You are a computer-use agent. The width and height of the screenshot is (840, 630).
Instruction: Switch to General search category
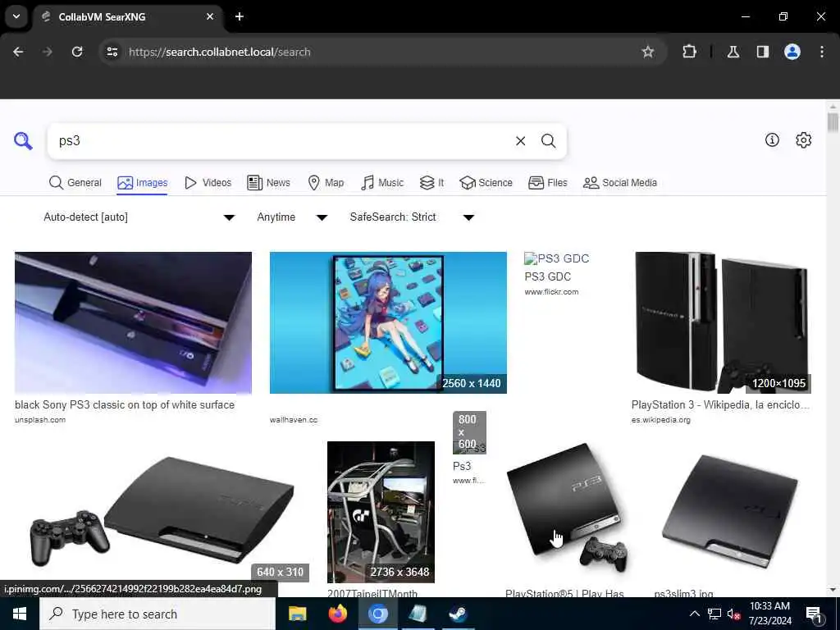(x=75, y=183)
